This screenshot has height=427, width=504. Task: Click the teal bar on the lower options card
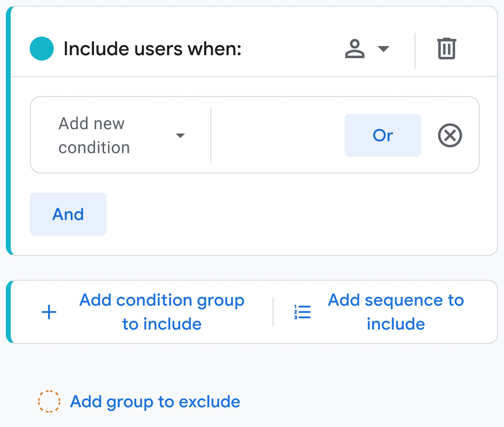tap(8, 312)
